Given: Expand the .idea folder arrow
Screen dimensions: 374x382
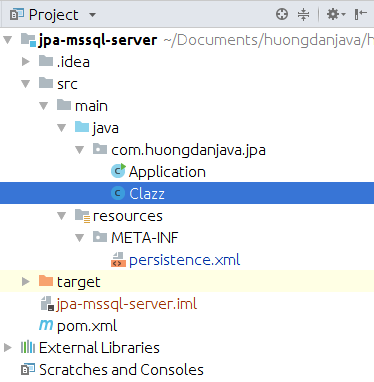Looking at the screenshot, I should click(26, 62).
